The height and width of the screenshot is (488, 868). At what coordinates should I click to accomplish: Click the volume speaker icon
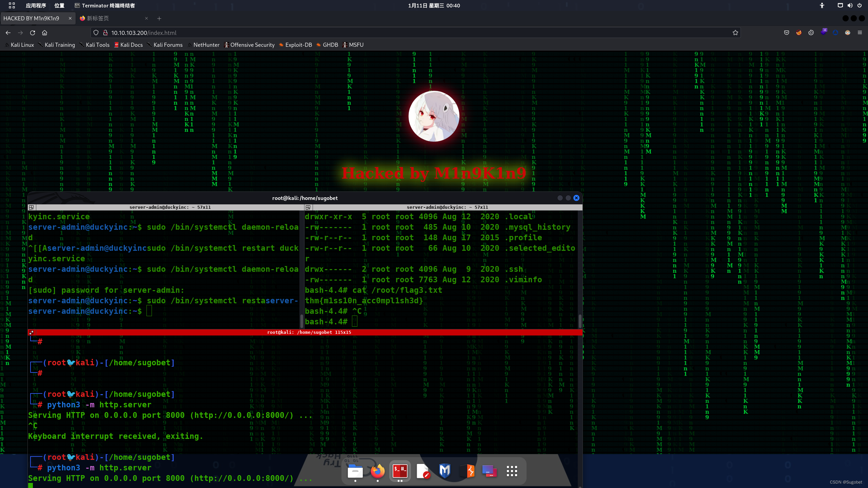(x=850, y=5)
